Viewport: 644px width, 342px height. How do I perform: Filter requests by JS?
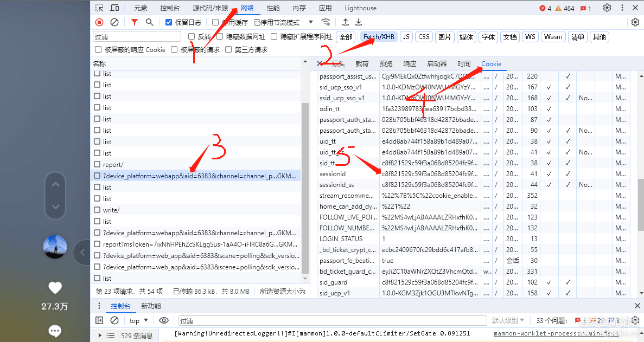pyautogui.click(x=406, y=37)
